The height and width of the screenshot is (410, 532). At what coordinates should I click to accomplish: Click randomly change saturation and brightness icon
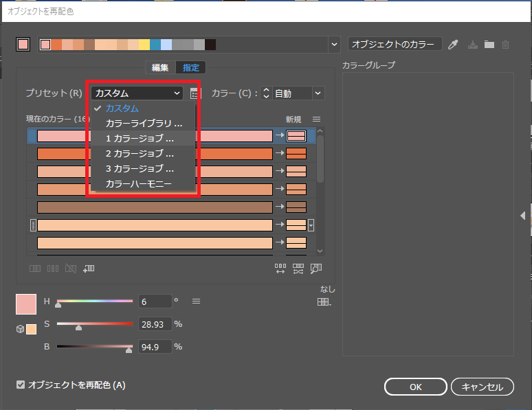tap(298, 269)
